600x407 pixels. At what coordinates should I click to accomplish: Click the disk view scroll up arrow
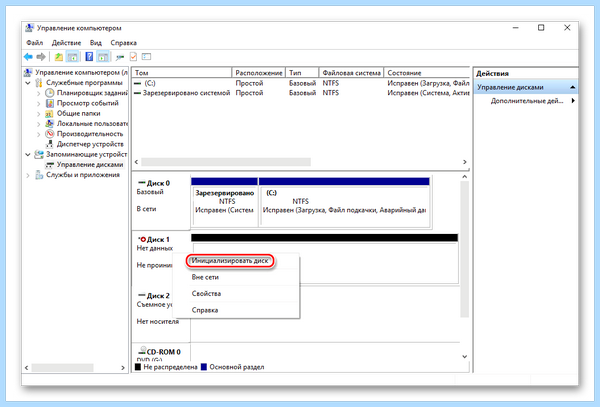pyautogui.click(x=465, y=177)
